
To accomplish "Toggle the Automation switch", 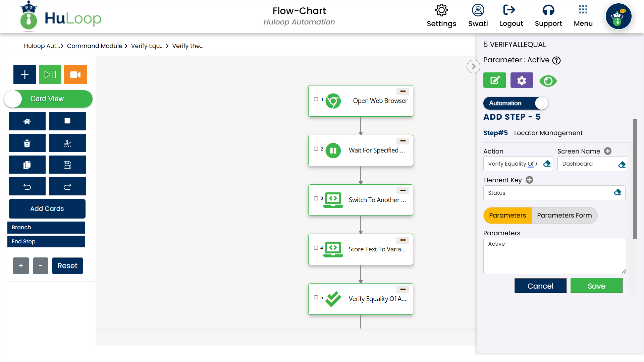I will [x=516, y=103].
